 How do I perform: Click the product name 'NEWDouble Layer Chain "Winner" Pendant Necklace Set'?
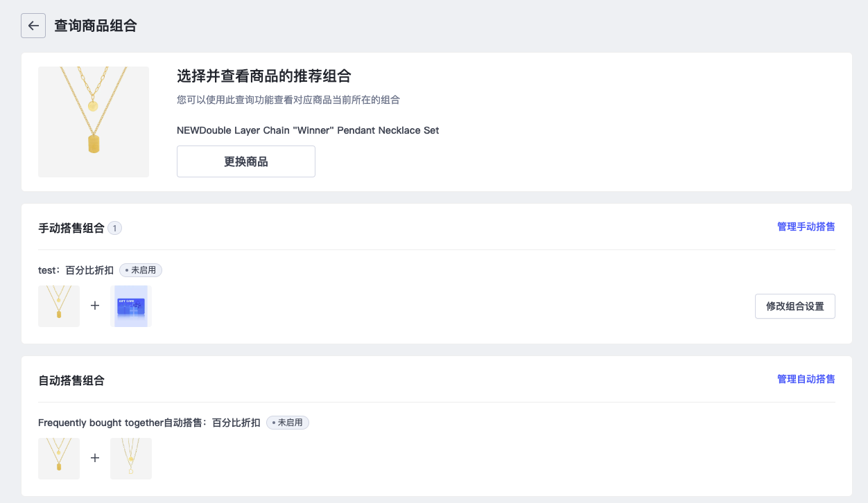[308, 130]
